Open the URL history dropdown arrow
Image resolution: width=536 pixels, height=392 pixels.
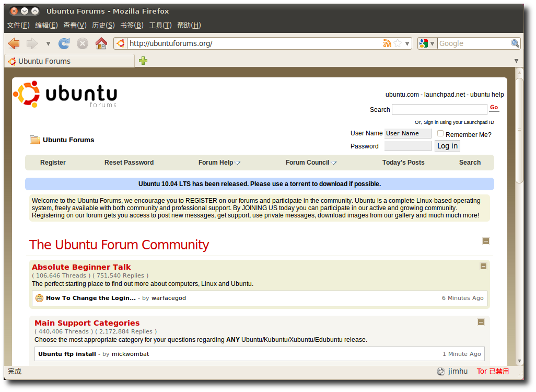[x=407, y=43]
